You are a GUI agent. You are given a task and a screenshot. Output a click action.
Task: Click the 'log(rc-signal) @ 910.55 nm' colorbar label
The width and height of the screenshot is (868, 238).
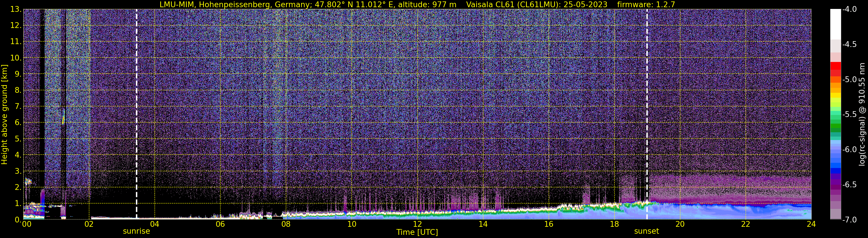click(862, 114)
